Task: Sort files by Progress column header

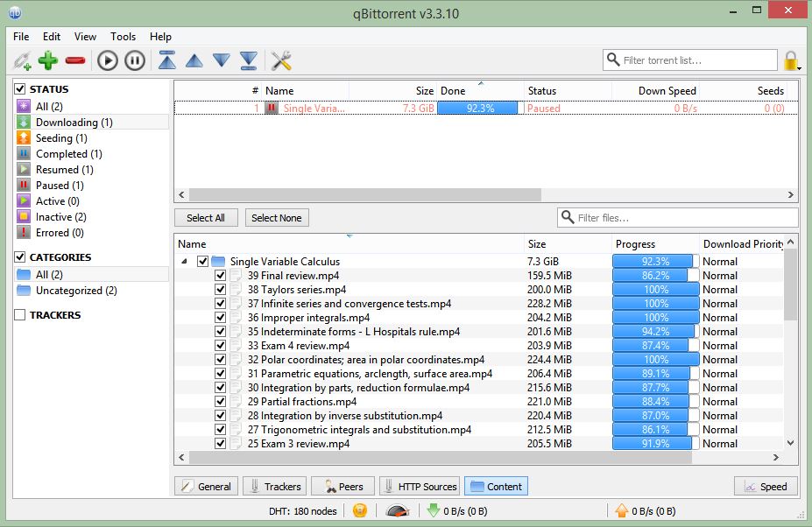Action: [x=655, y=244]
